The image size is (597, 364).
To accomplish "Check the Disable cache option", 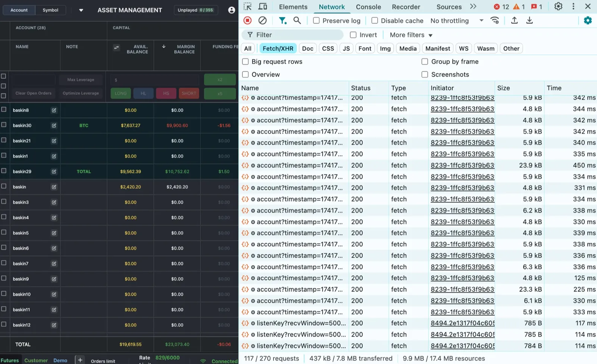I will pyautogui.click(x=375, y=21).
